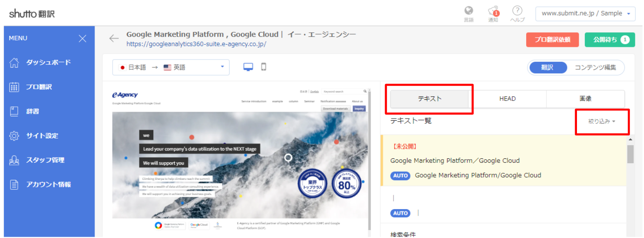644x238 pixels.
Task: Click the AUTO translation 'Google Marketing Platform/Google Cloud'
Action: pos(478,175)
